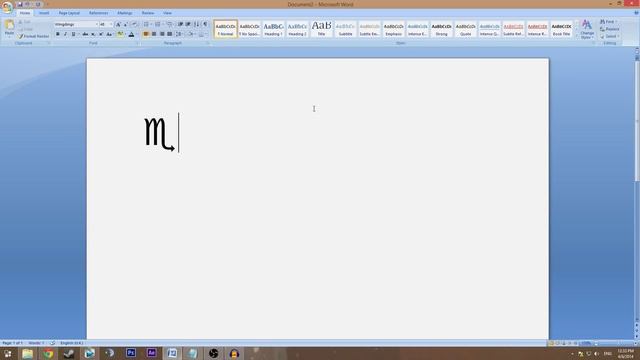Click the page count in status bar
Viewport: 640px width, 360px height.
12,343
